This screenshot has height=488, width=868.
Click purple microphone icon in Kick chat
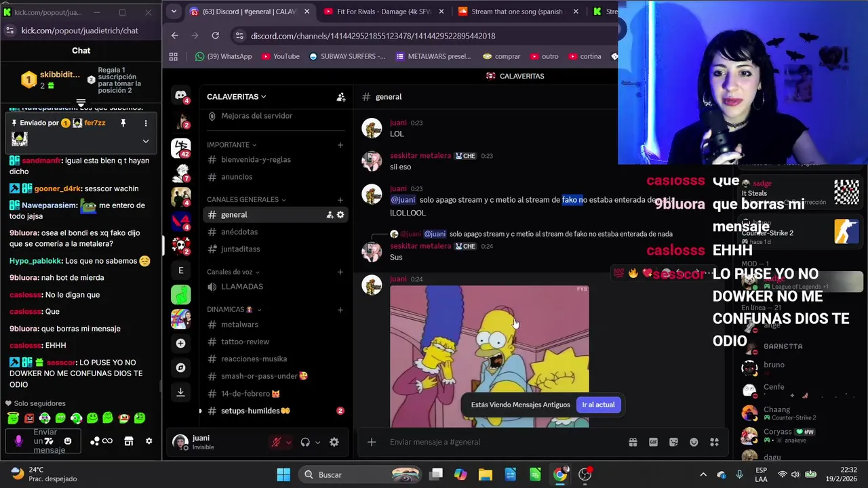(18, 441)
